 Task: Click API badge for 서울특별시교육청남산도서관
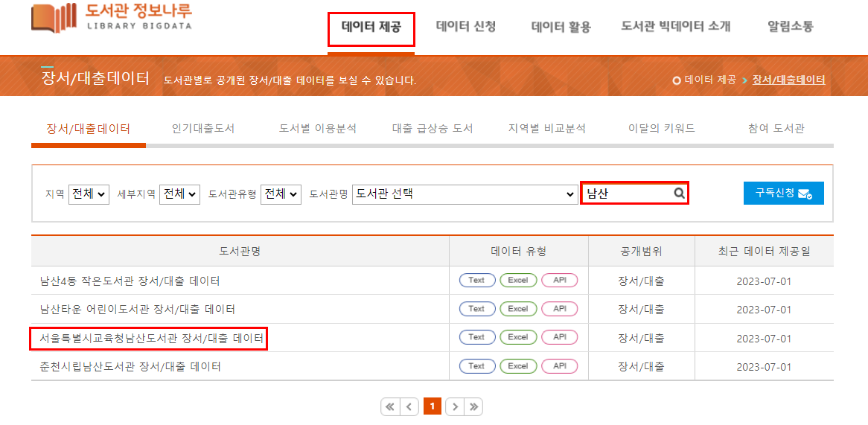coord(560,337)
